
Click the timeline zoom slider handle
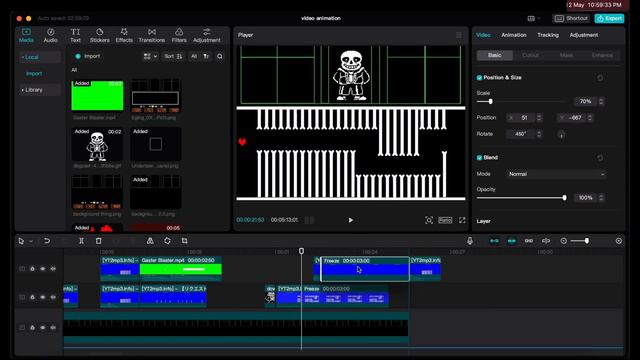coord(587,241)
